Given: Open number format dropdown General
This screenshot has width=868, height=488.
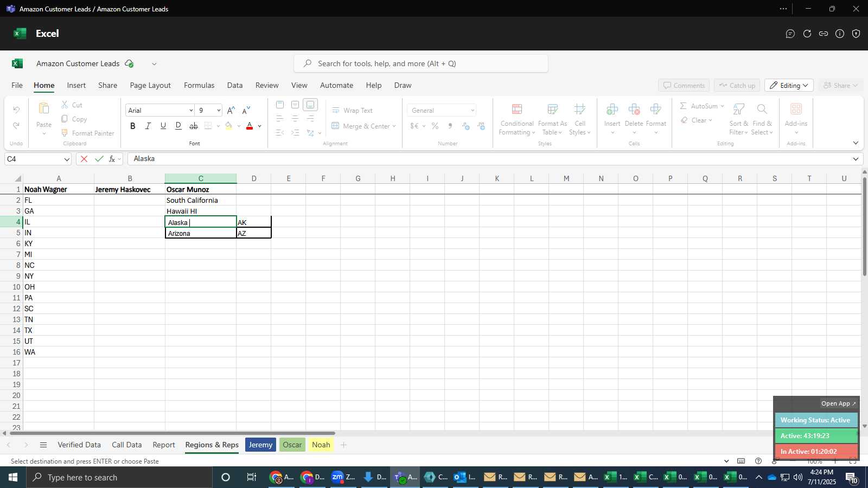Looking at the screenshot, I should 473,110.
